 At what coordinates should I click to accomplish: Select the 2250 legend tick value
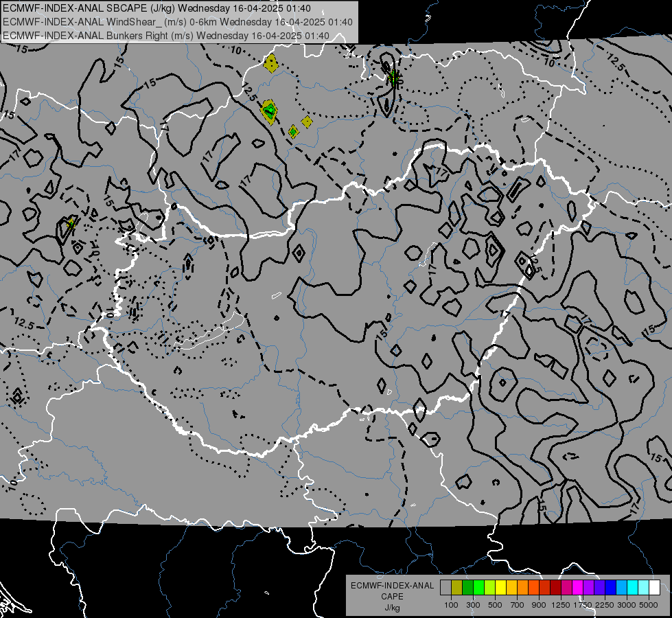(605, 605)
